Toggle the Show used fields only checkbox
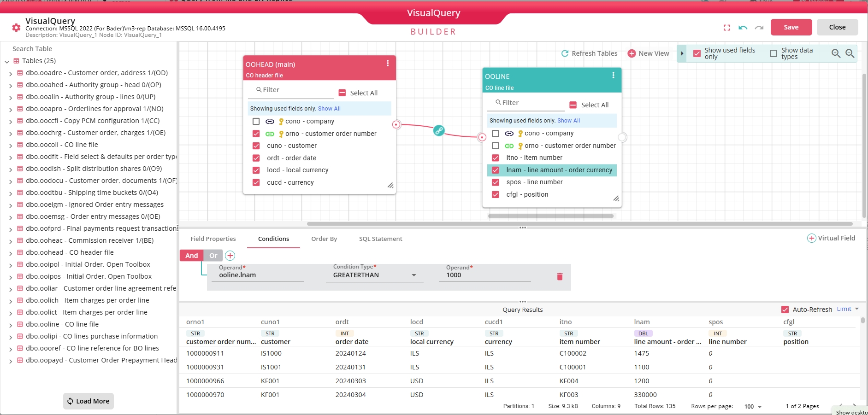The width and height of the screenshot is (868, 415). 697,53
